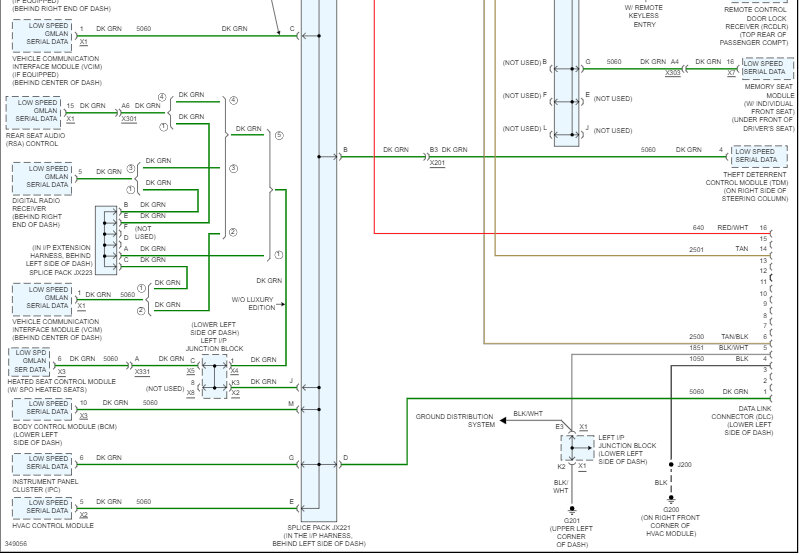Click the LOW SPEED SERIAL DATA box of BCM

(x=42, y=409)
